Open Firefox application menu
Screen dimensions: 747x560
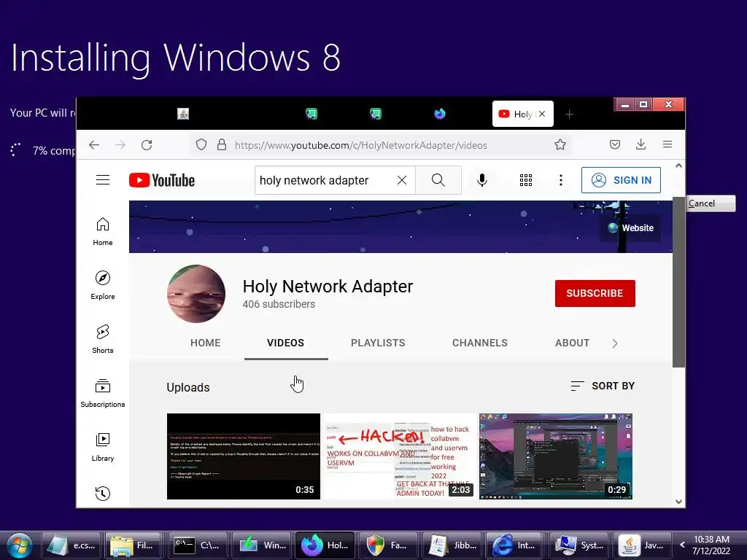(667, 144)
